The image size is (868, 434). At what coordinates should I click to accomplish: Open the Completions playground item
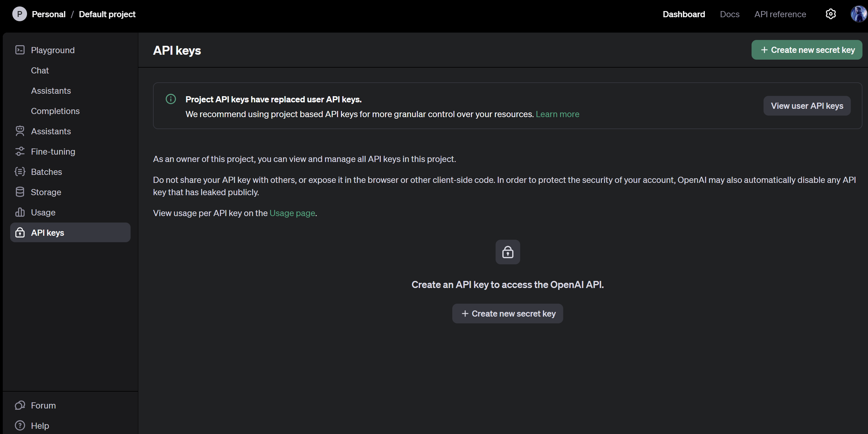pos(55,111)
